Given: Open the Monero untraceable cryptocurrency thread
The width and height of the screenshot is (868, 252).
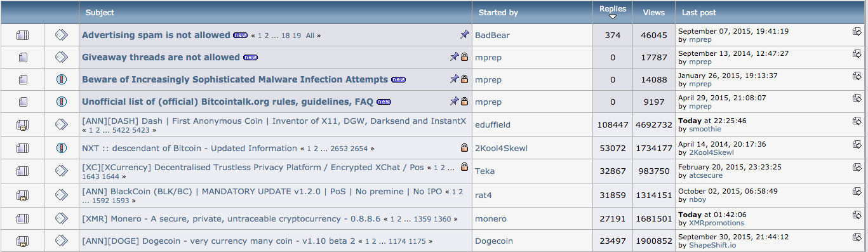Looking at the screenshot, I should coord(231,218).
